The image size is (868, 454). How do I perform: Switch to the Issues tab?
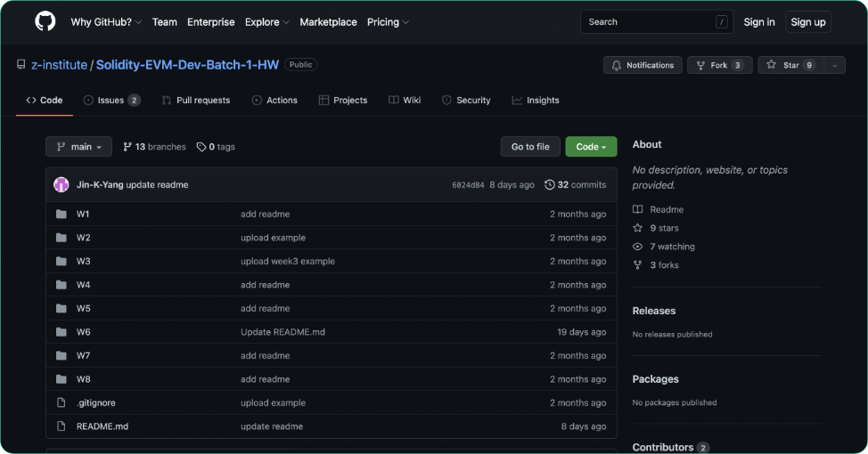tap(111, 101)
